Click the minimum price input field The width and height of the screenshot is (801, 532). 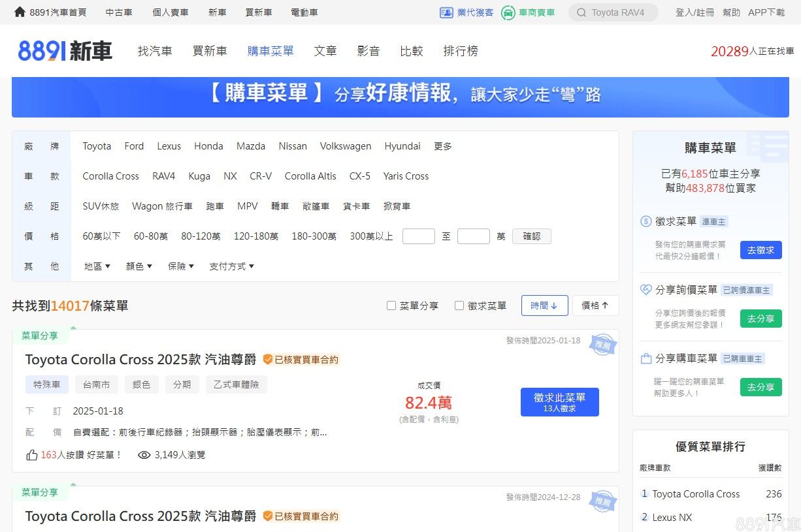(x=418, y=236)
